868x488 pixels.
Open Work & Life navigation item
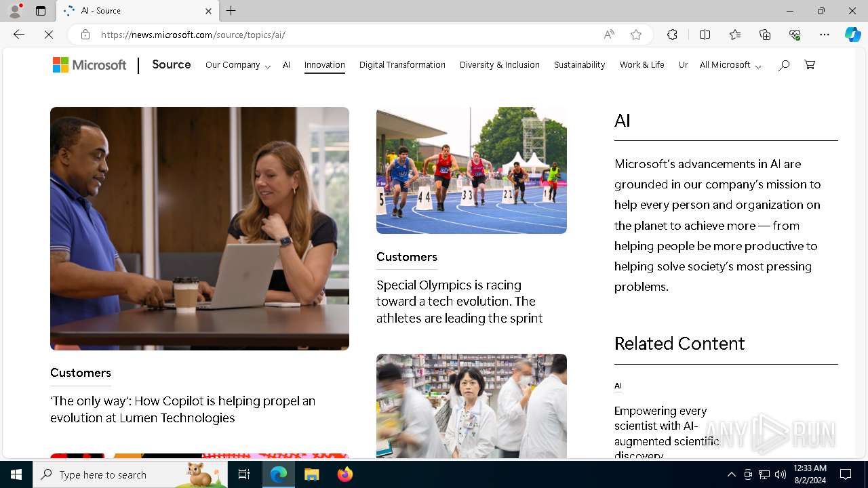tap(642, 65)
